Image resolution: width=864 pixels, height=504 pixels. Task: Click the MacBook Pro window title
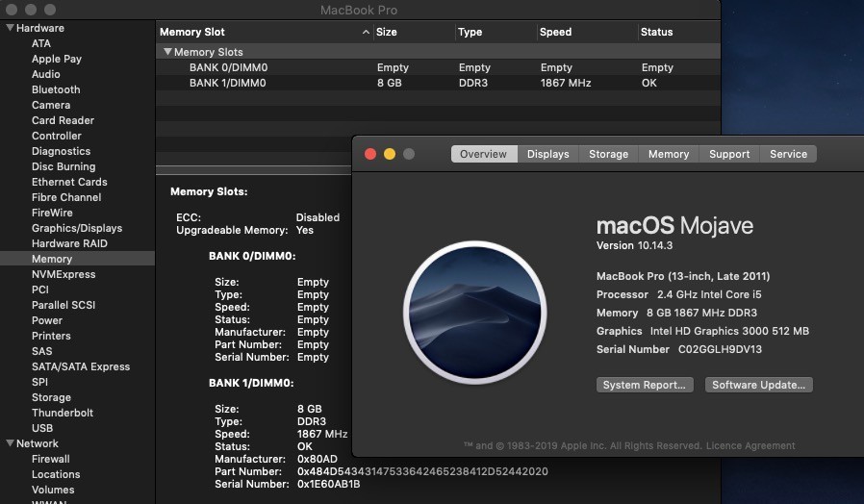(x=359, y=10)
